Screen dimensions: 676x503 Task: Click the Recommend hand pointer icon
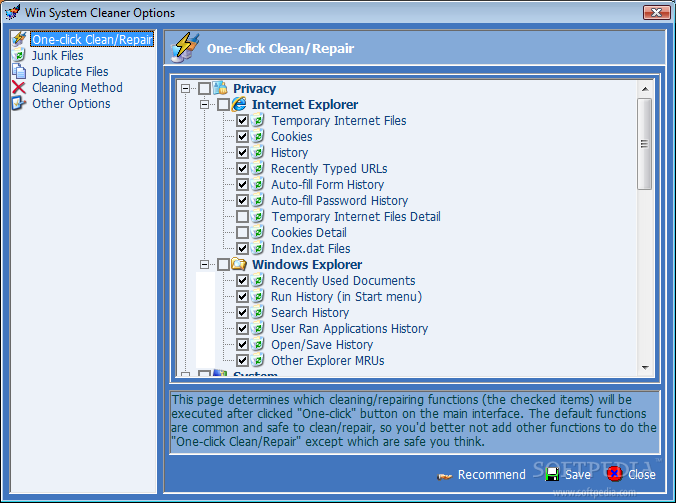pyautogui.click(x=444, y=476)
